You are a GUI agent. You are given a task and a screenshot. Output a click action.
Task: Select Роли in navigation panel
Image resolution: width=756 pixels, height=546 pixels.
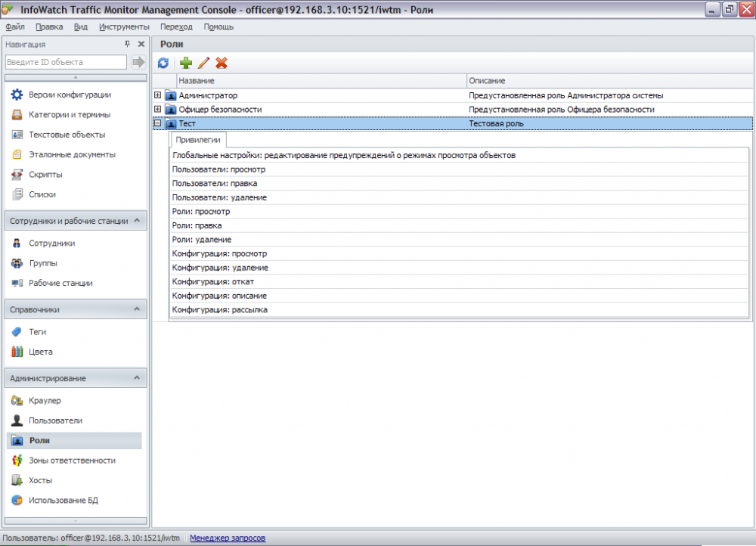(74, 440)
